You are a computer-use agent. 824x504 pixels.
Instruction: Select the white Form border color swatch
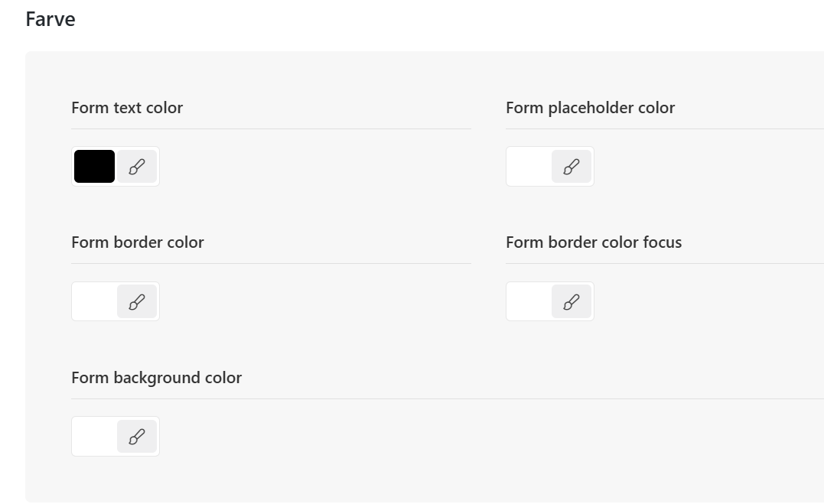(x=95, y=301)
